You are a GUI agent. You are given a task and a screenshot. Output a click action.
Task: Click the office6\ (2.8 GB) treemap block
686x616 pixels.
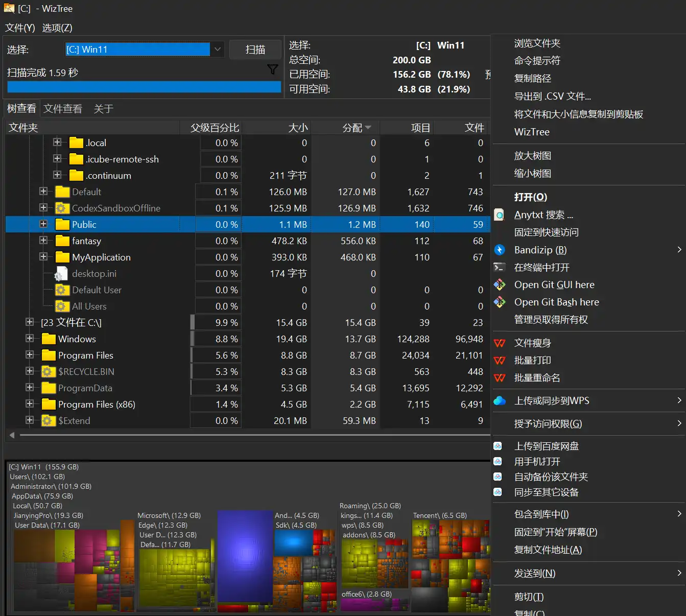tap(375, 600)
